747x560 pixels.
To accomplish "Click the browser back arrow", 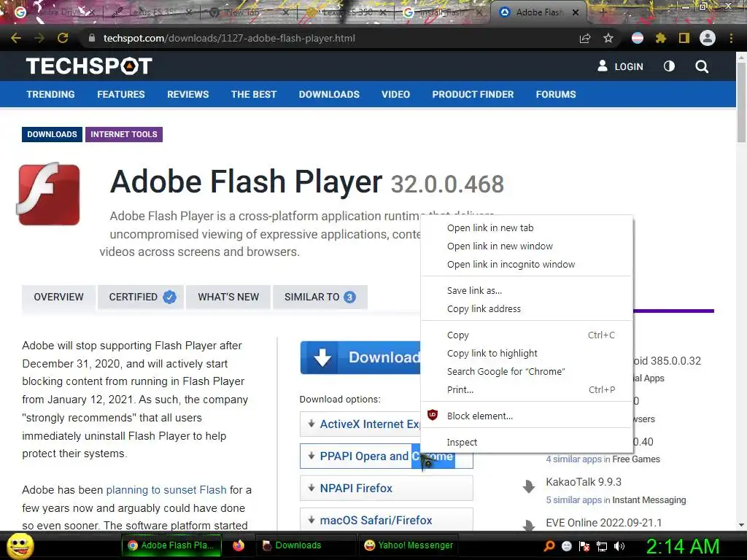I will 16,38.
